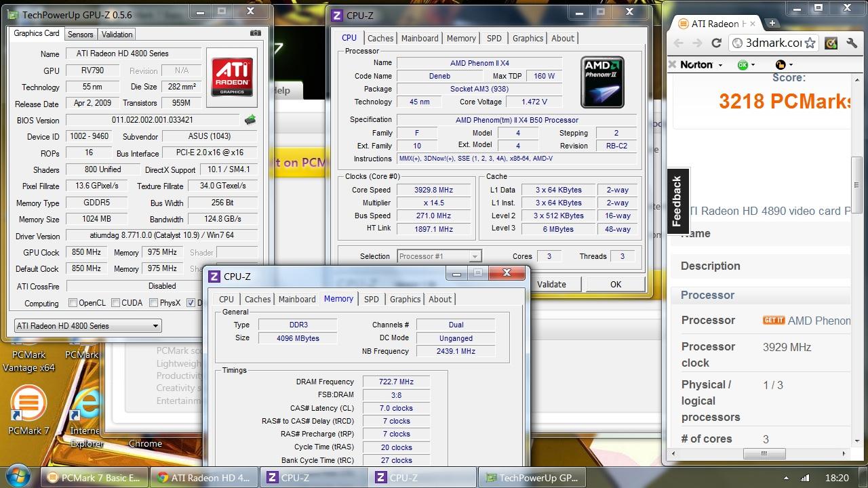The height and width of the screenshot is (488, 868).
Task: Switch to the Validation tab in GPU-Z
Action: click(117, 35)
